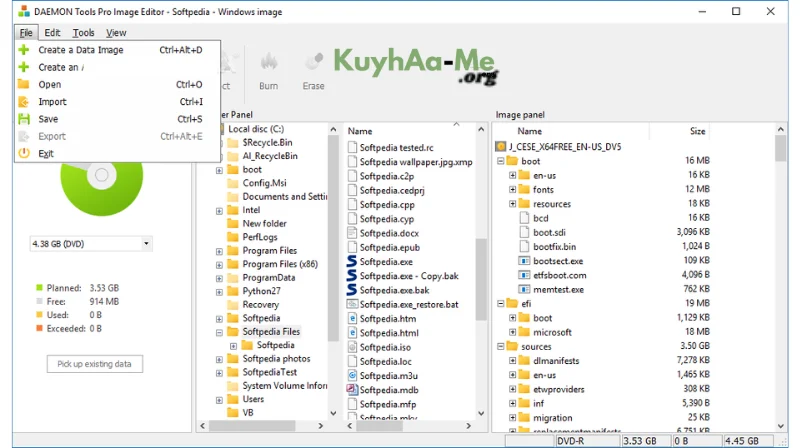The height and width of the screenshot is (448, 800).
Task: Click the bootfix.bin file icon
Action: pos(524,246)
